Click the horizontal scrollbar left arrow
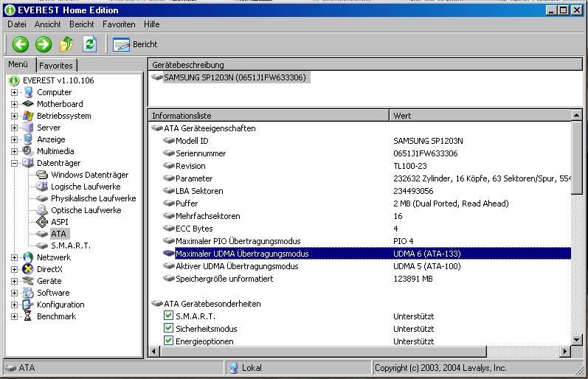The image size is (588, 379). click(x=153, y=351)
